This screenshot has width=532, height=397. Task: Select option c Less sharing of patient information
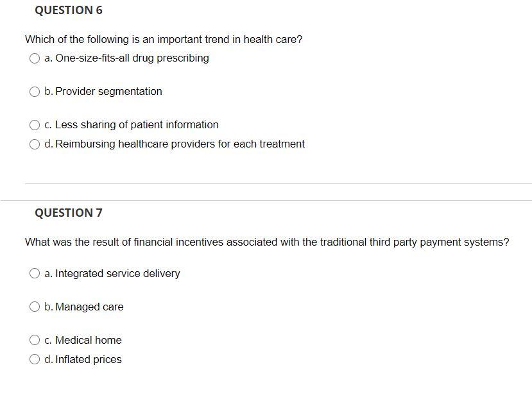point(35,124)
